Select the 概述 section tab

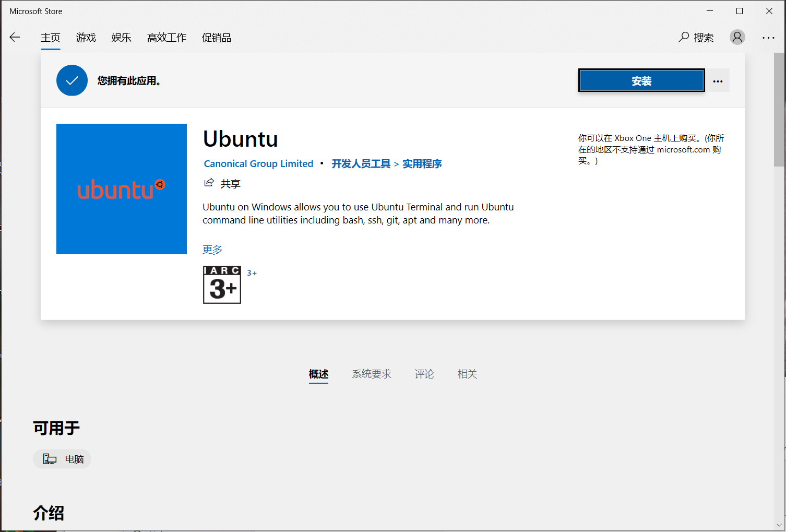click(x=318, y=374)
